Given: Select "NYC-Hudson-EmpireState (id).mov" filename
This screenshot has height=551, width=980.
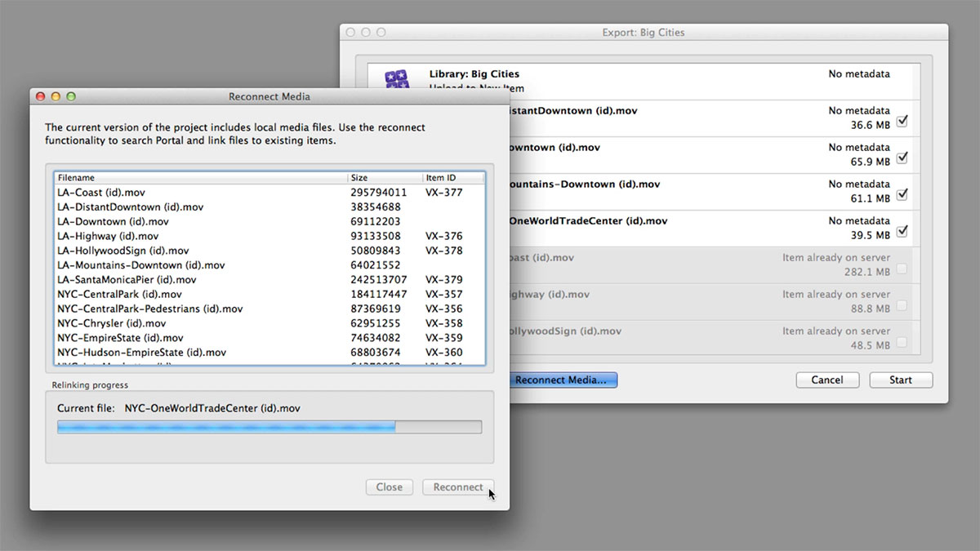Looking at the screenshot, I should (x=141, y=353).
